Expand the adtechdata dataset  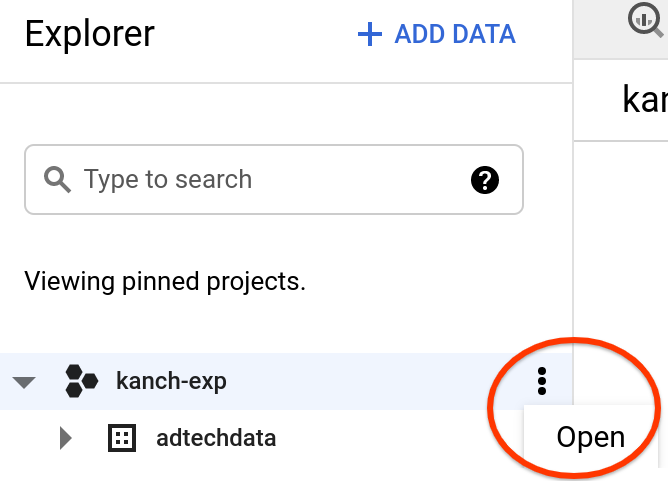66,437
